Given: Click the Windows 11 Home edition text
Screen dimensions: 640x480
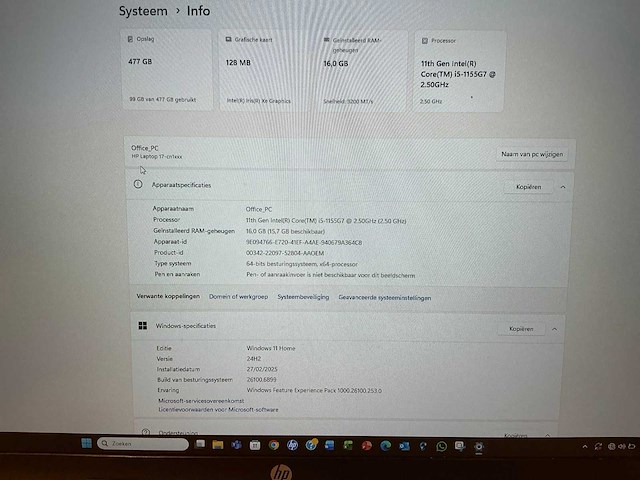Looking at the screenshot, I should click(271, 348).
